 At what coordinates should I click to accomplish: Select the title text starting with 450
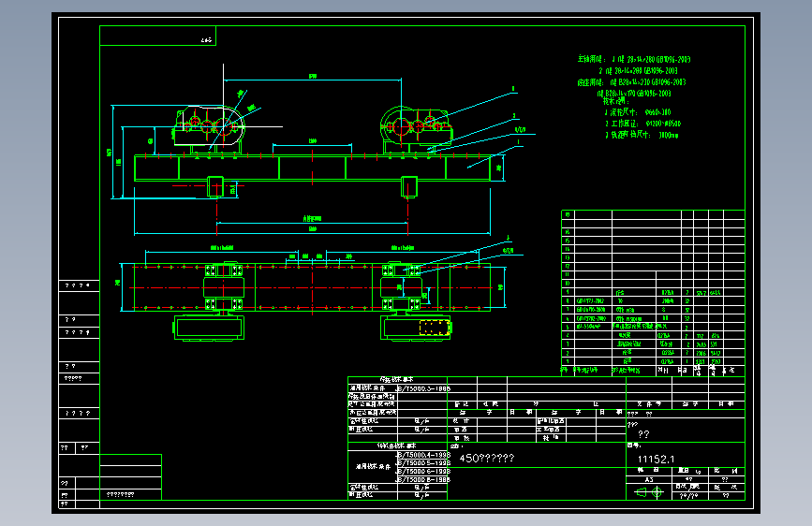tap(487, 459)
